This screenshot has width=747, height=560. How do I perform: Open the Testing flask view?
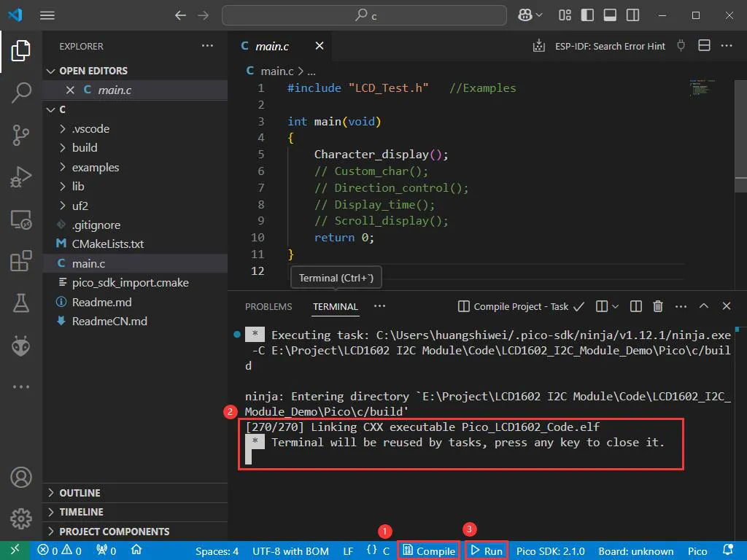point(21,303)
